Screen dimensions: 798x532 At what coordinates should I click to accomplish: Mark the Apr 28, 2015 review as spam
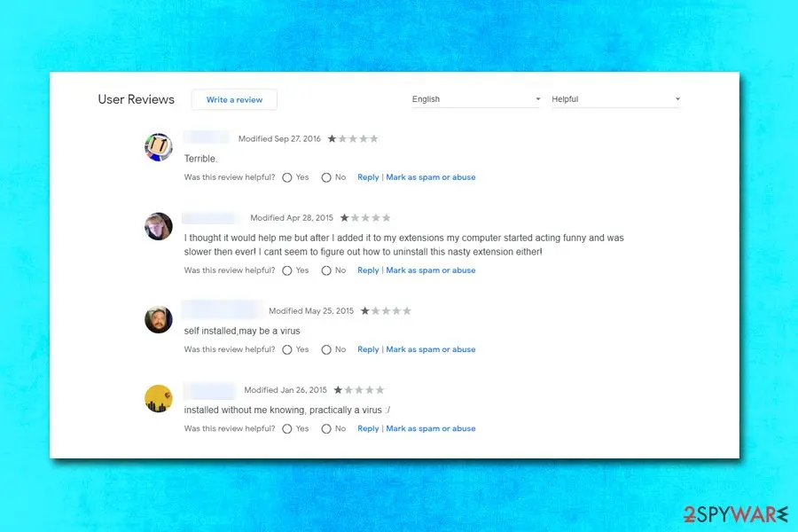pyautogui.click(x=431, y=270)
